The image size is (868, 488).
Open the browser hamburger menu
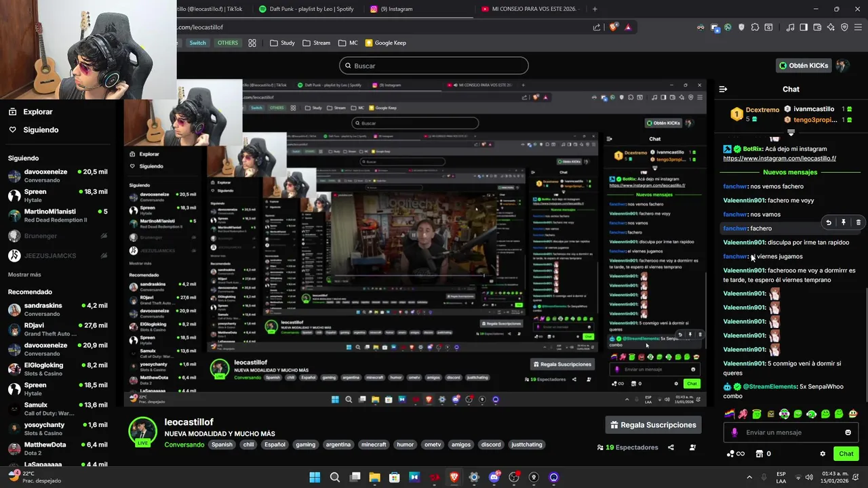pos(858,27)
